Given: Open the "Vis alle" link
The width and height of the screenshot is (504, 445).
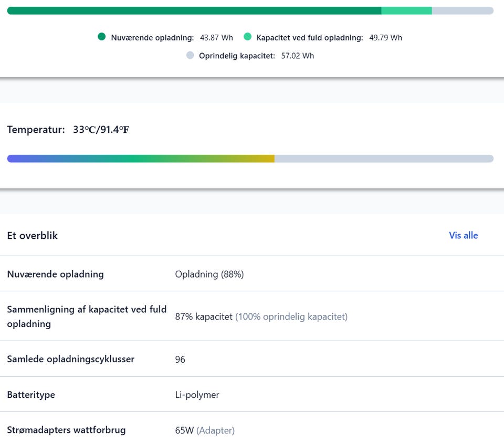Looking at the screenshot, I should point(463,235).
